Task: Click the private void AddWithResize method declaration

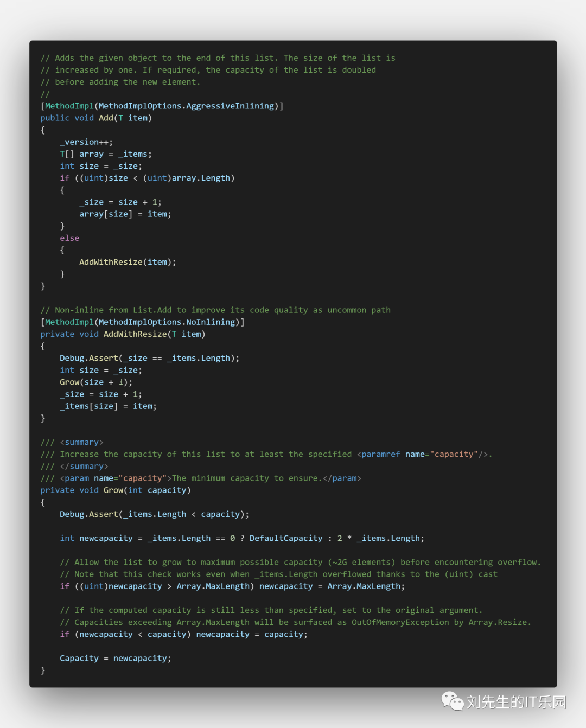Action: point(123,334)
